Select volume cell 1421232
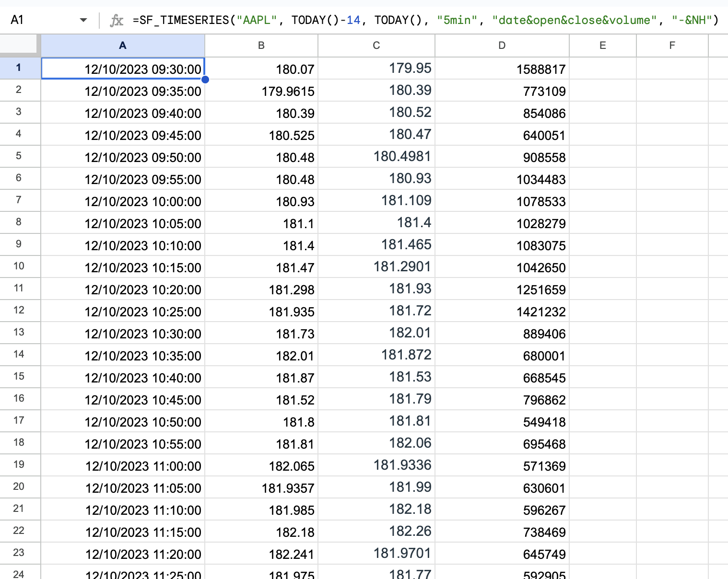 tap(502, 311)
